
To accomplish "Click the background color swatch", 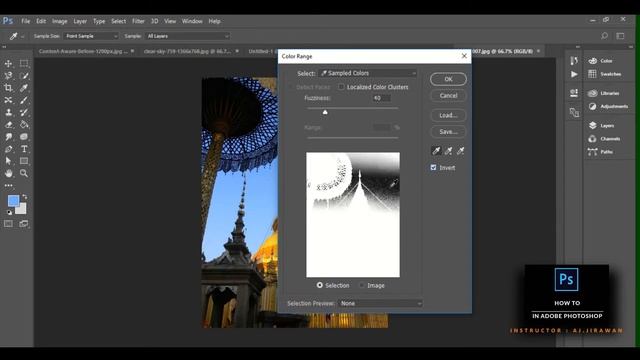I will pos(22,210).
